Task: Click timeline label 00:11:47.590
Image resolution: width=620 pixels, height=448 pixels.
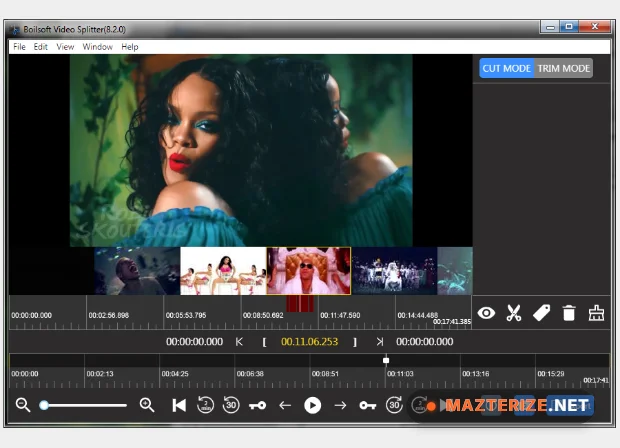Action: click(x=340, y=315)
